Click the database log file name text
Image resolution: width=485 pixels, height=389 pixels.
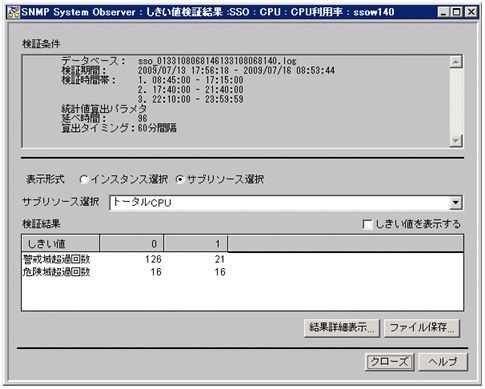tap(217, 61)
